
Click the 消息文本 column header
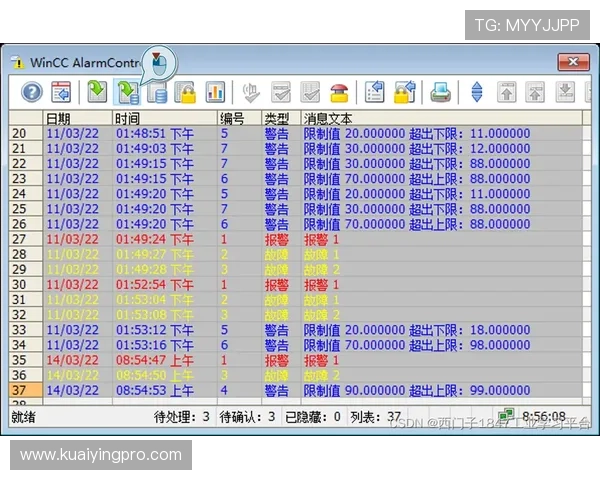442,118
